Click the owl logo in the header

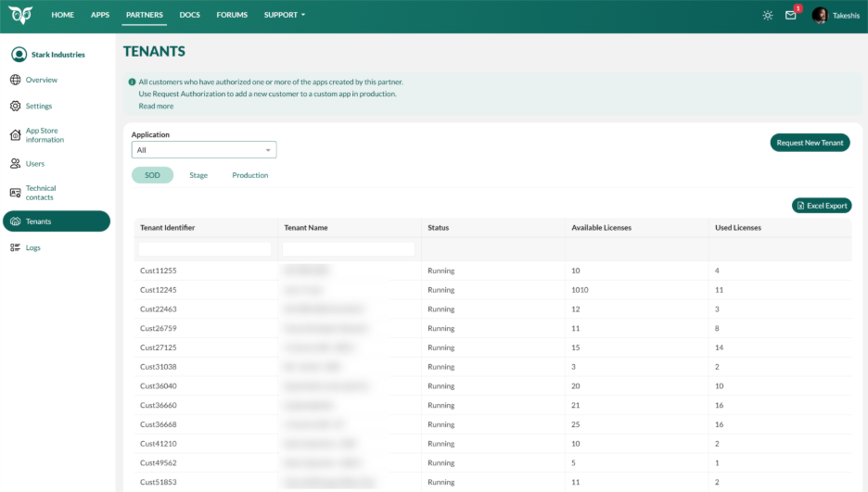point(21,16)
